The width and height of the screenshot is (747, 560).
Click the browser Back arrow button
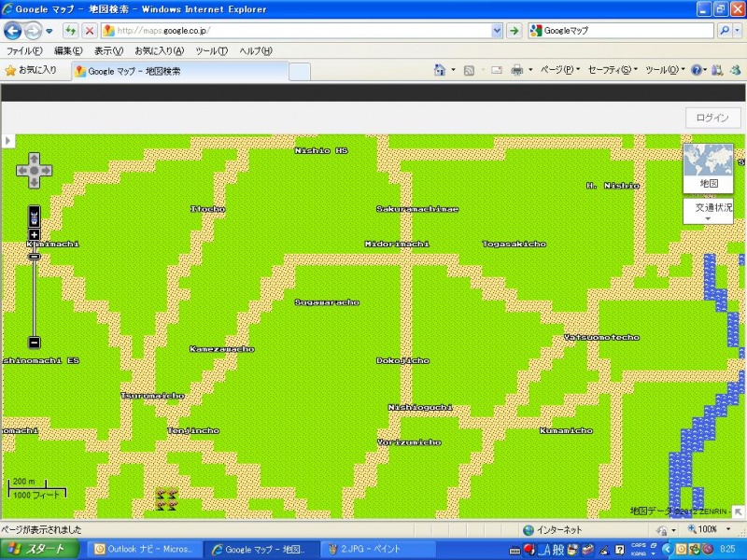pos(13,31)
